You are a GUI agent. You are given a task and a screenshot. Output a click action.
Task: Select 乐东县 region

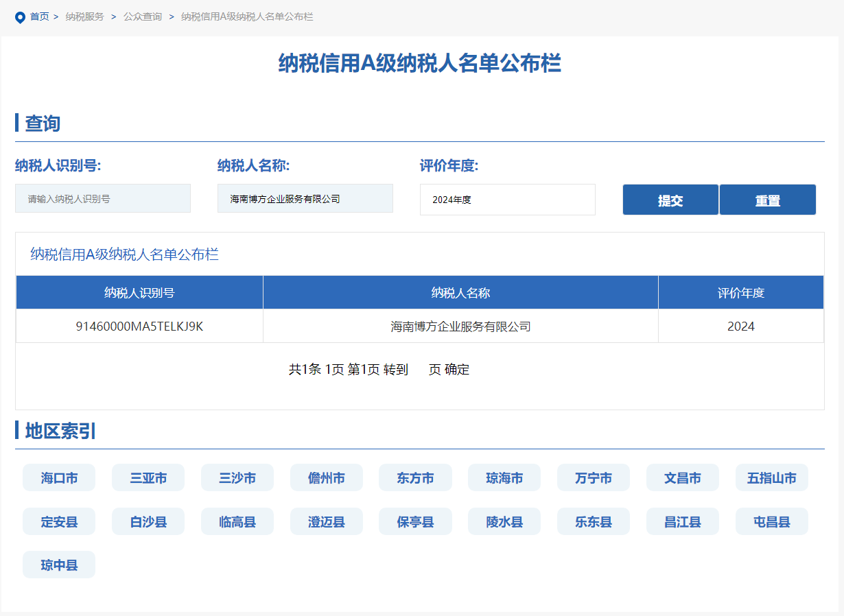tap(594, 522)
